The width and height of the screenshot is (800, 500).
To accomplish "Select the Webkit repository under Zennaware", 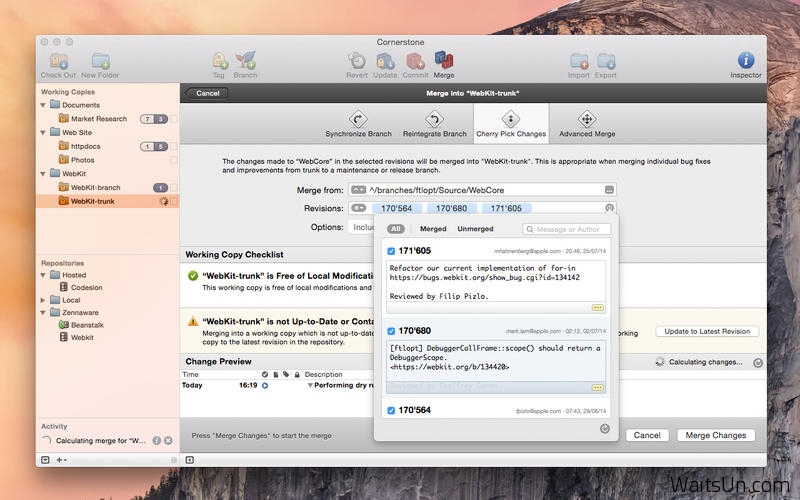I will click(x=82, y=337).
